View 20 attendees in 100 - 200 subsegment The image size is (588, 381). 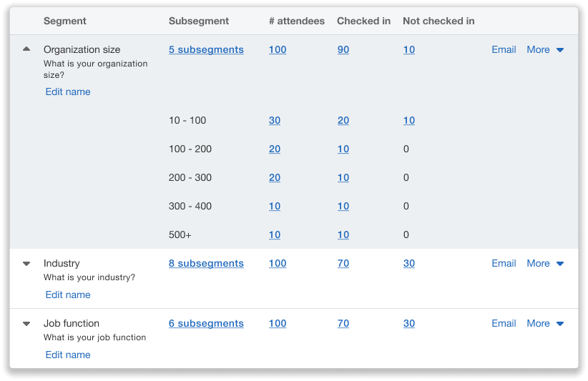275,149
